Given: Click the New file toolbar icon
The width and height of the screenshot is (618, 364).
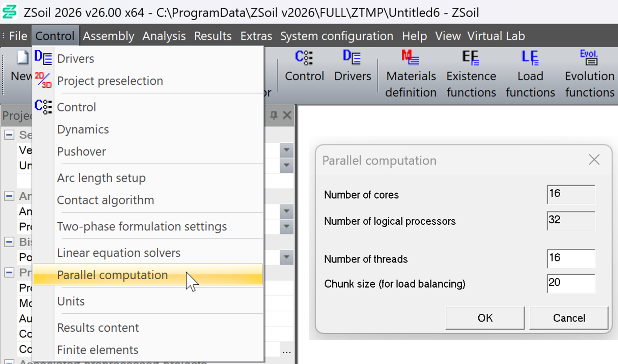Looking at the screenshot, I should point(22,58).
